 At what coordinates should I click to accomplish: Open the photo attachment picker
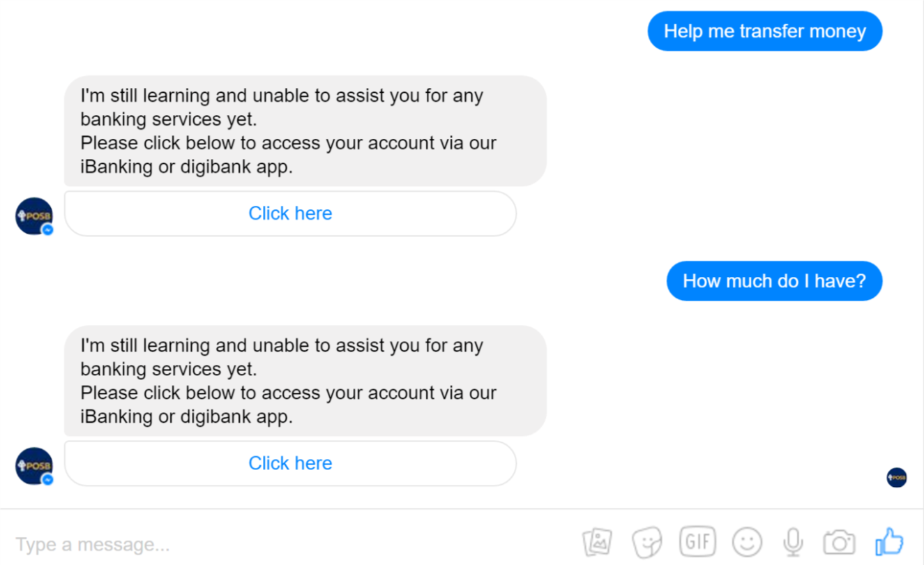[x=598, y=542]
